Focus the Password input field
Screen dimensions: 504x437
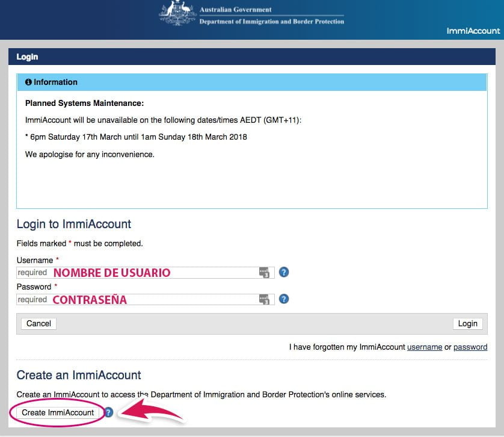pyautogui.click(x=146, y=299)
